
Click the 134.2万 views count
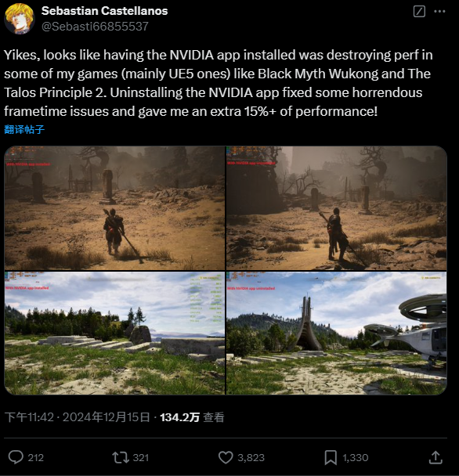pos(179,417)
